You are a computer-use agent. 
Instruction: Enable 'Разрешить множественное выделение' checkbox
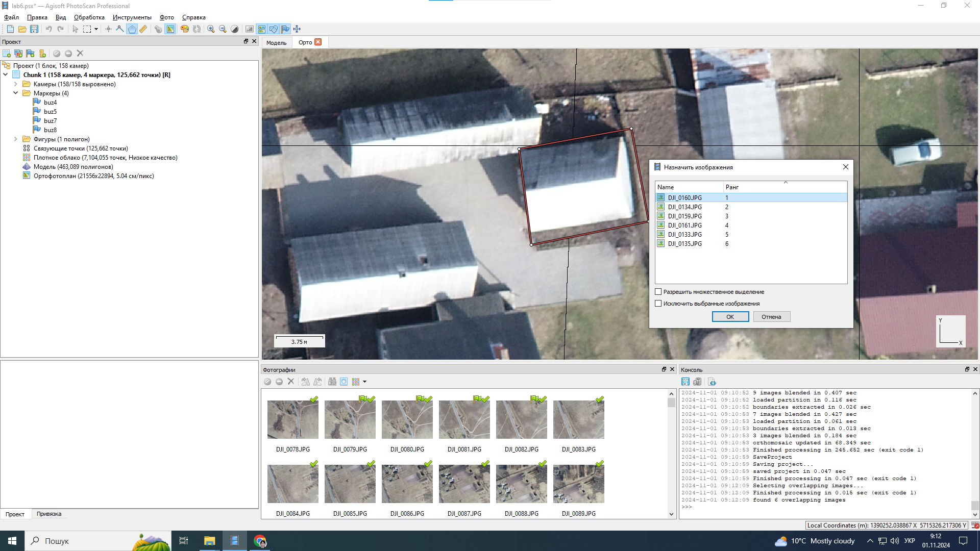658,292
